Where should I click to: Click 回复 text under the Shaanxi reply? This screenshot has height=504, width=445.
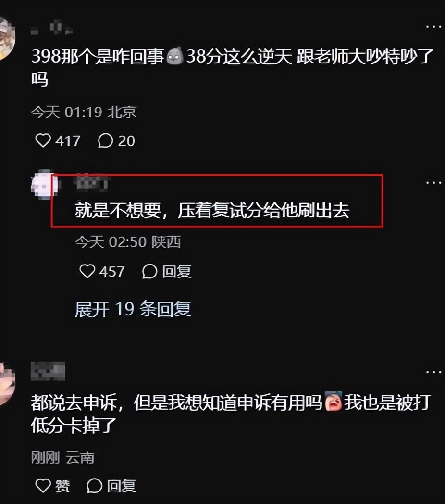[x=177, y=272]
